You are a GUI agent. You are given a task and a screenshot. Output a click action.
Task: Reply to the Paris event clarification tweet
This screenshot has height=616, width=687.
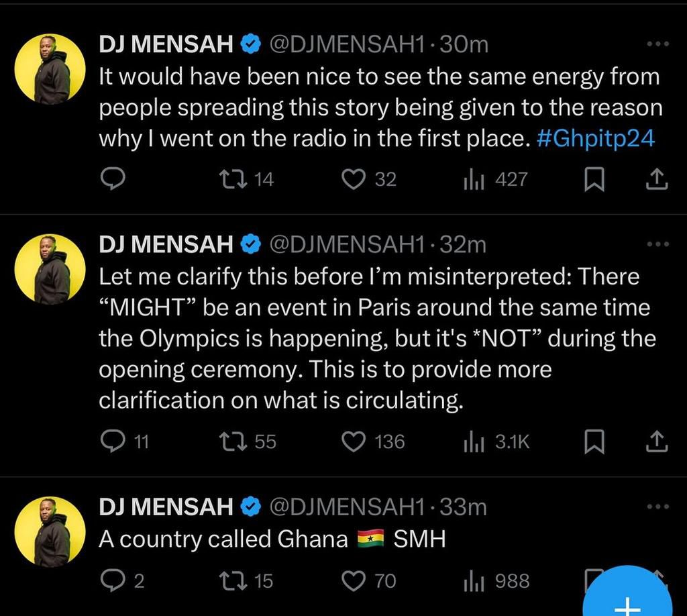111,441
